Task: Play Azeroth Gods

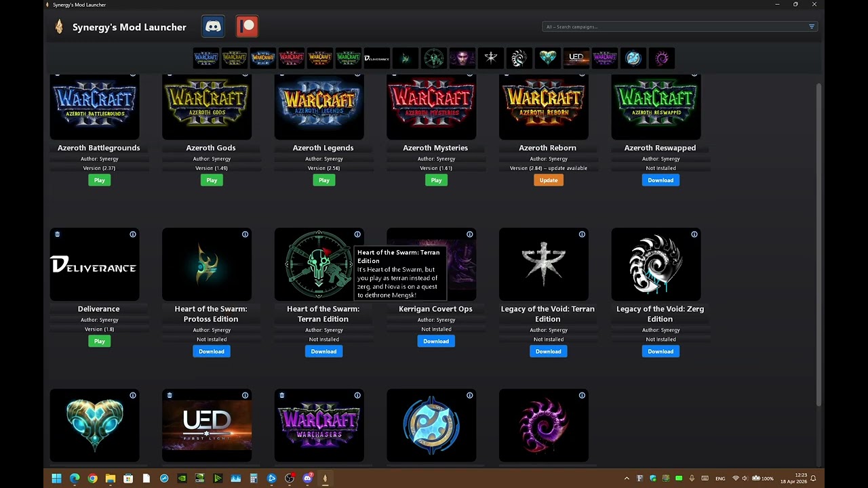Action: click(x=212, y=180)
